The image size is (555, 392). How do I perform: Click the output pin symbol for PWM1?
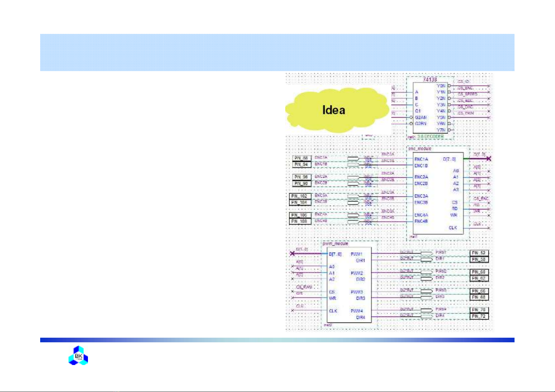pos(427,253)
